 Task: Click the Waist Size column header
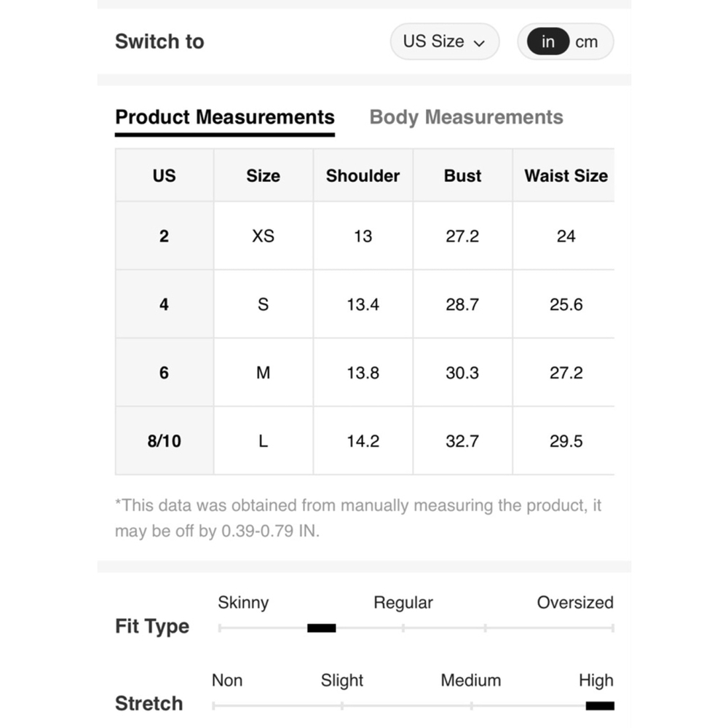coord(566,176)
